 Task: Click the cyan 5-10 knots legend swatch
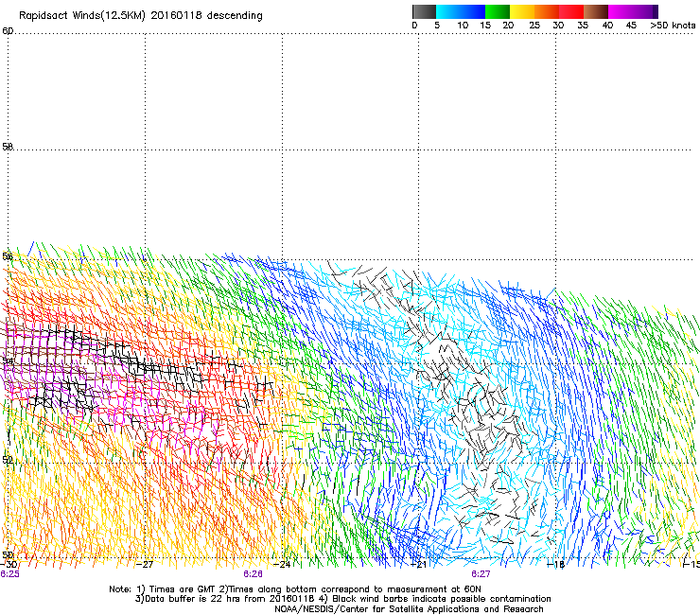[x=448, y=11]
